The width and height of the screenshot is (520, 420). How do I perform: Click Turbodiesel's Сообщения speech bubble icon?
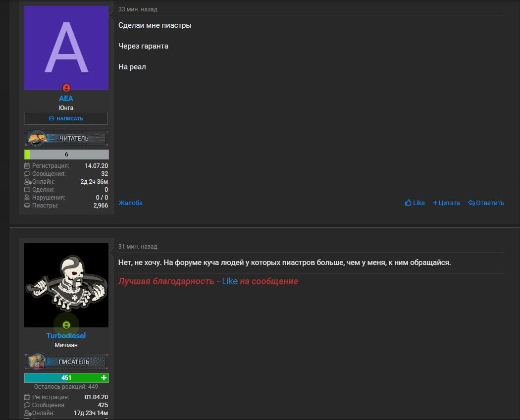click(x=27, y=405)
